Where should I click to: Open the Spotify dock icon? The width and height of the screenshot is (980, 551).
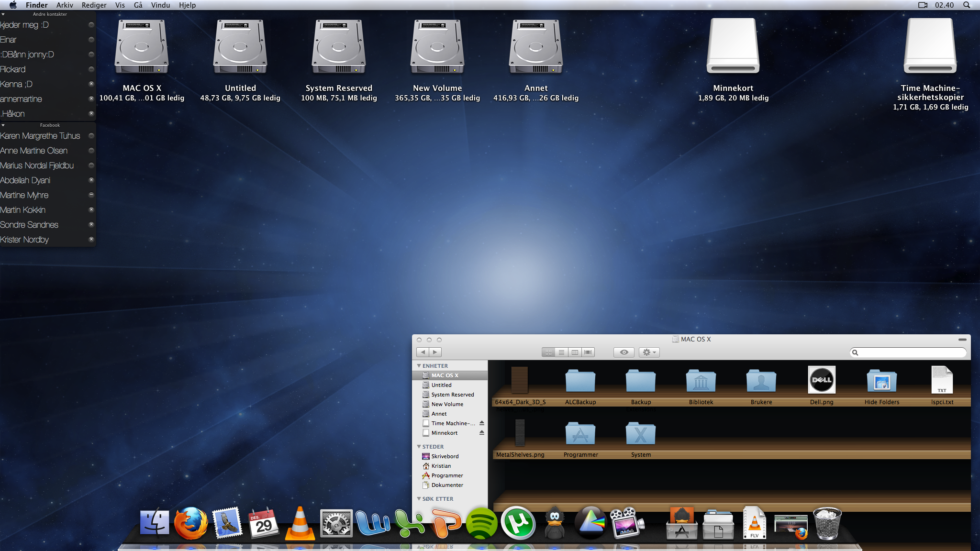[481, 523]
